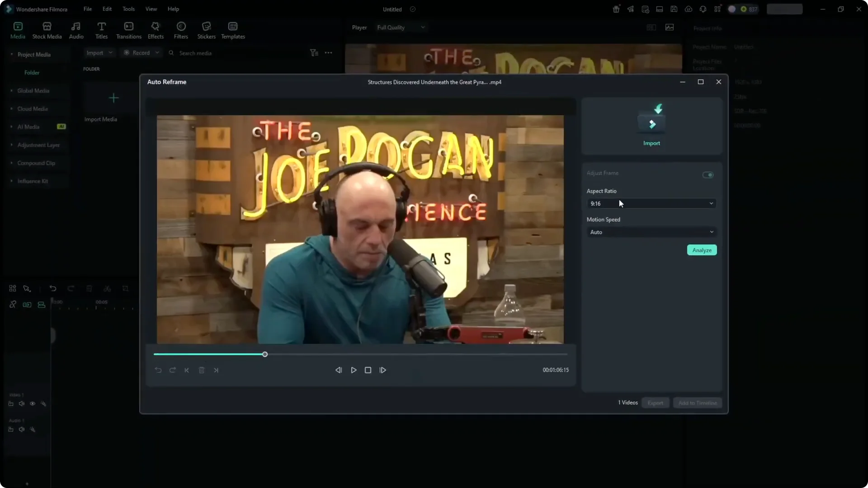Open the Stock Media panel
Screen dimensions: 868x488
tap(47, 30)
